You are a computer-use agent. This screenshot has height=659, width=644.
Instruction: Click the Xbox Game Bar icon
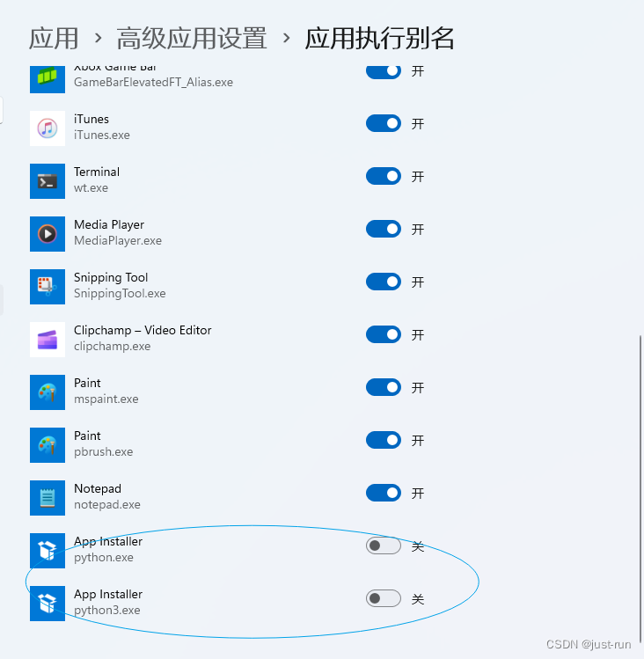point(48,79)
